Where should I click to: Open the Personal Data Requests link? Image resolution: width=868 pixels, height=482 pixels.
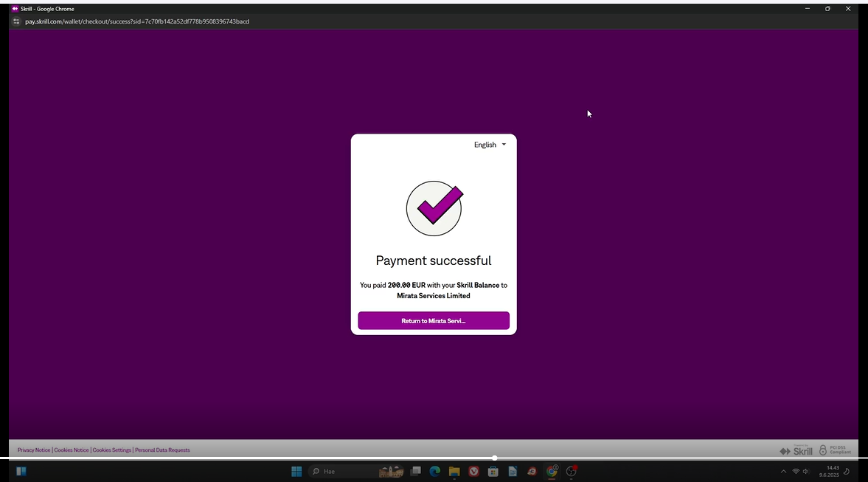pos(162,450)
